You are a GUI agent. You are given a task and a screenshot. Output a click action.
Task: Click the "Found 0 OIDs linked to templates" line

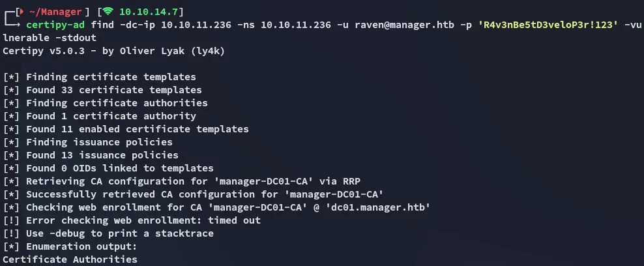tap(119, 168)
